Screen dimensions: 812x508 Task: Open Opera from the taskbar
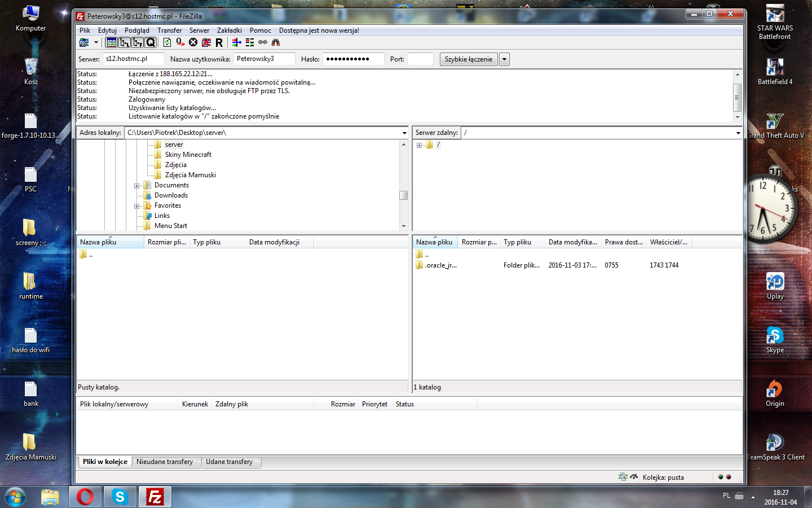click(85, 497)
